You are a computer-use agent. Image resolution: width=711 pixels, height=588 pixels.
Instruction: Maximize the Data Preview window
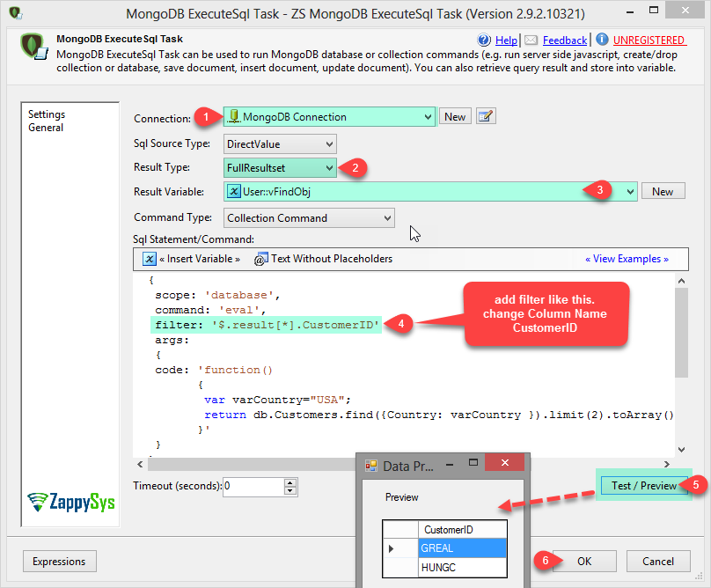(473, 462)
